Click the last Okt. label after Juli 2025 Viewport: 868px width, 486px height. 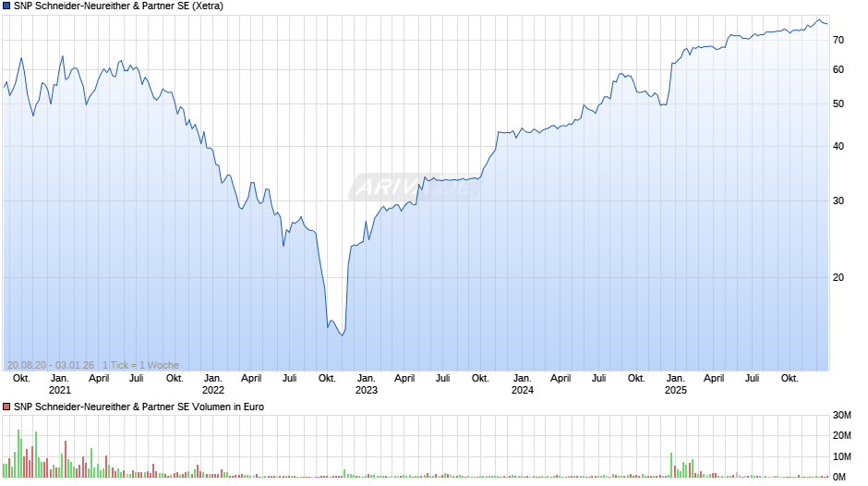coord(790,379)
